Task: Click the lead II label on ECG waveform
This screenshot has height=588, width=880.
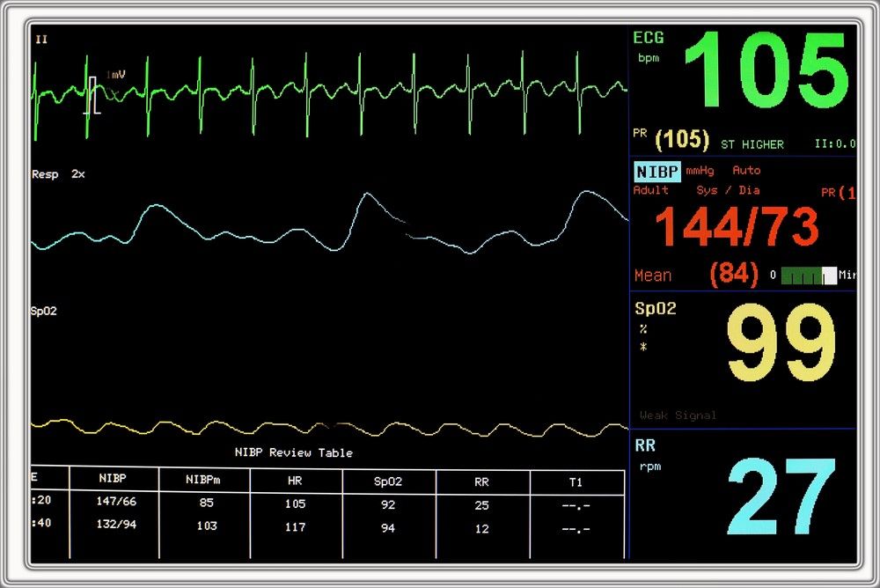Action: point(41,40)
